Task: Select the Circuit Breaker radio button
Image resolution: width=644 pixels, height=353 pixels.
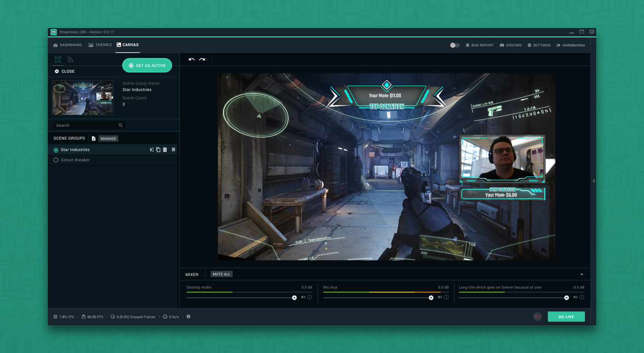Action: [56, 160]
